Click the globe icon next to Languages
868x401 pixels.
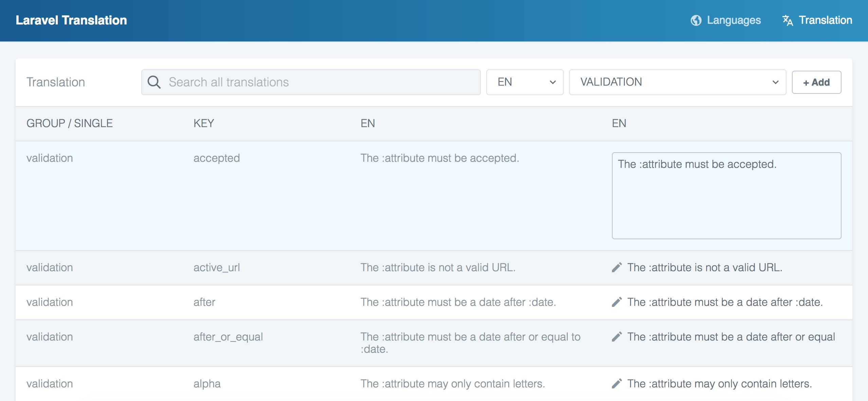coord(697,20)
